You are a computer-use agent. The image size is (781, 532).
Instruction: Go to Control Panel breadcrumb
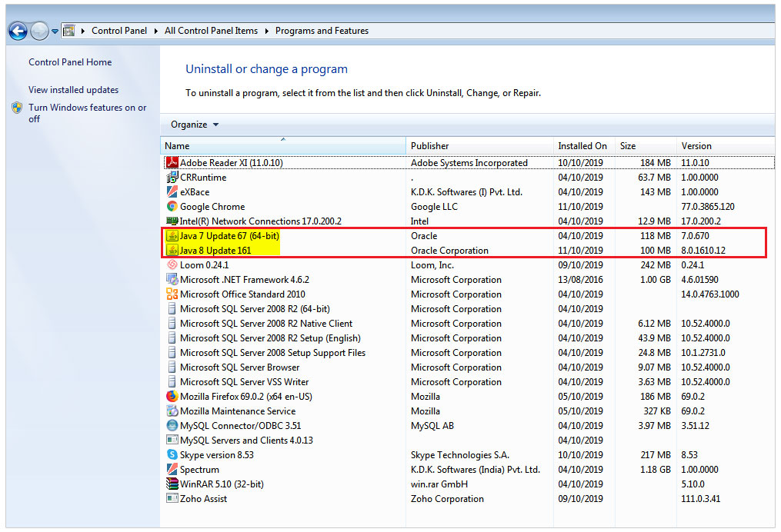(x=119, y=31)
